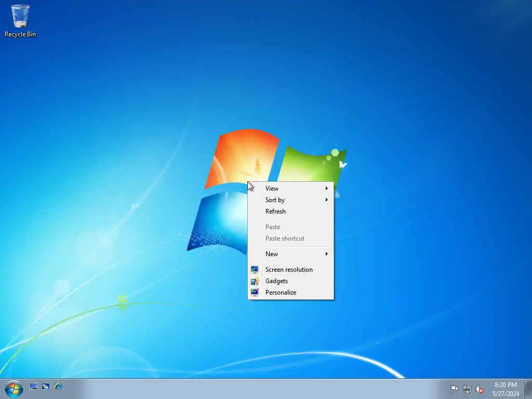Click the greyed Paste entry
Image resolution: width=532 pixels, height=399 pixels.
[291, 227]
